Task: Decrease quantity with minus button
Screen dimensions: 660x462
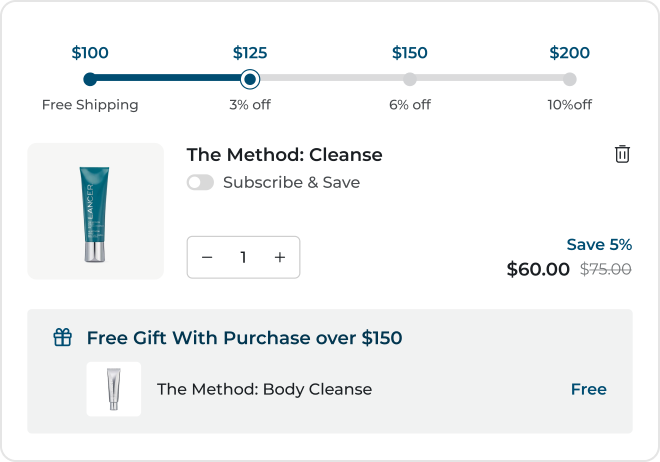Action: point(207,258)
